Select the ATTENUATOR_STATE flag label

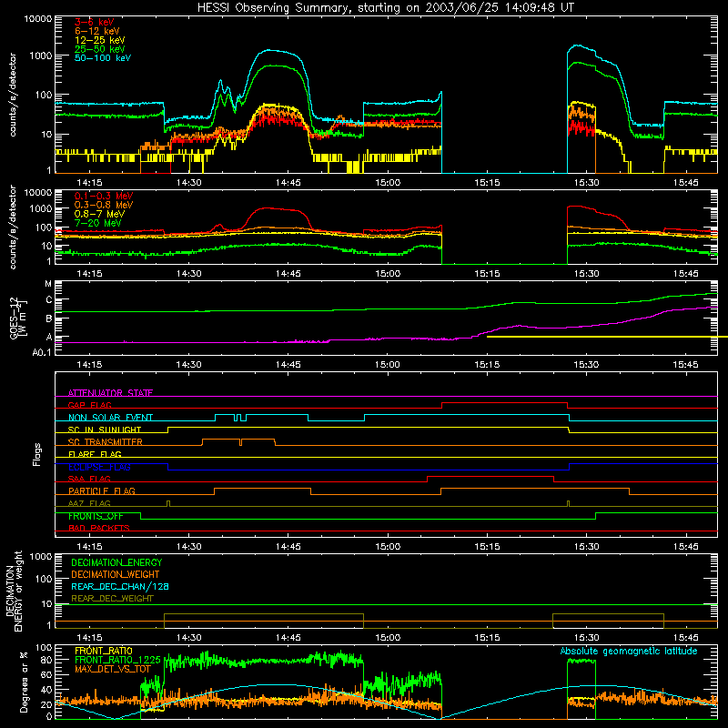110,393
